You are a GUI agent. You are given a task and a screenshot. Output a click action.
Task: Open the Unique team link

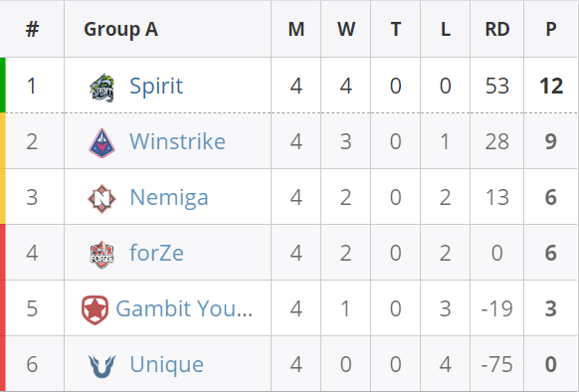click(x=166, y=364)
